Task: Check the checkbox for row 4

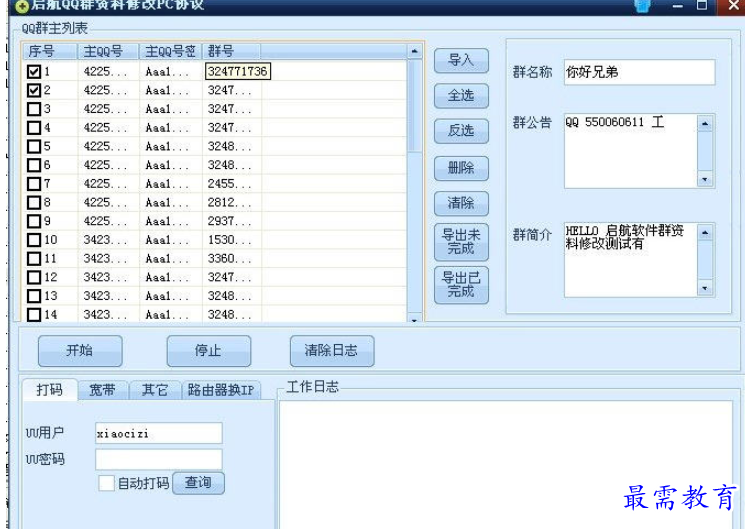Action: tap(34, 128)
